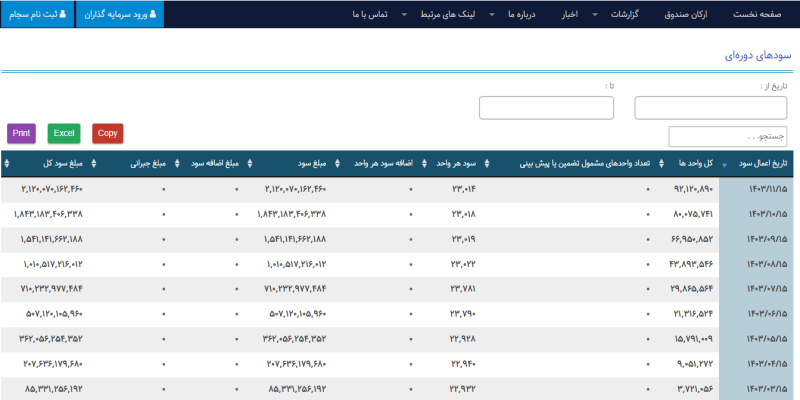This screenshot has height=400, width=800.
Task: Click total units value ۹۲,۱۲۰,۸۹۰
Action: point(693,189)
